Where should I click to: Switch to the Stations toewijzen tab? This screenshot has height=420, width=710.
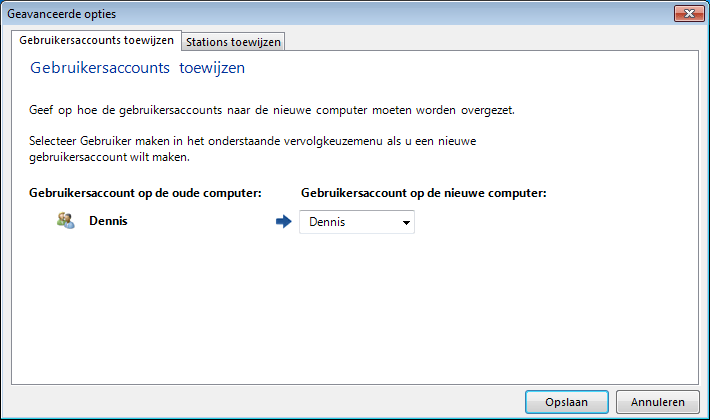point(233,42)
